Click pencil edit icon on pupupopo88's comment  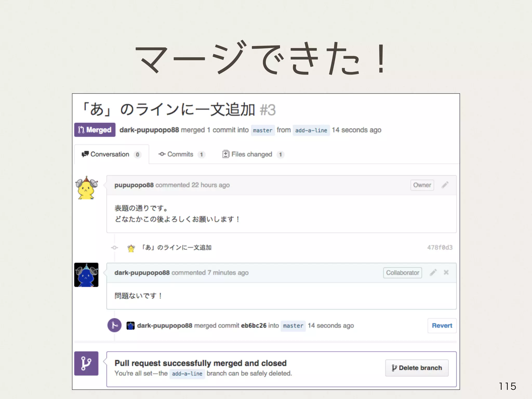point(445,185)
